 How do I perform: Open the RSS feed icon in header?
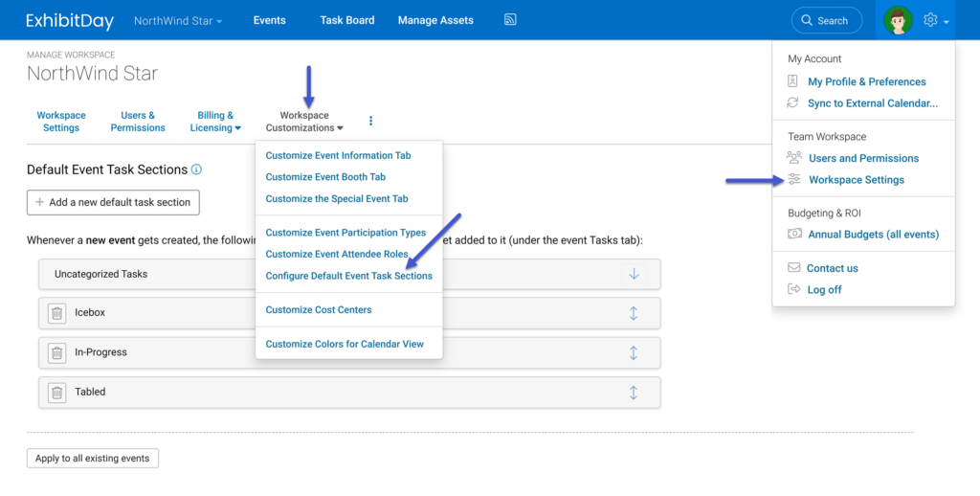tap(510, 20)
